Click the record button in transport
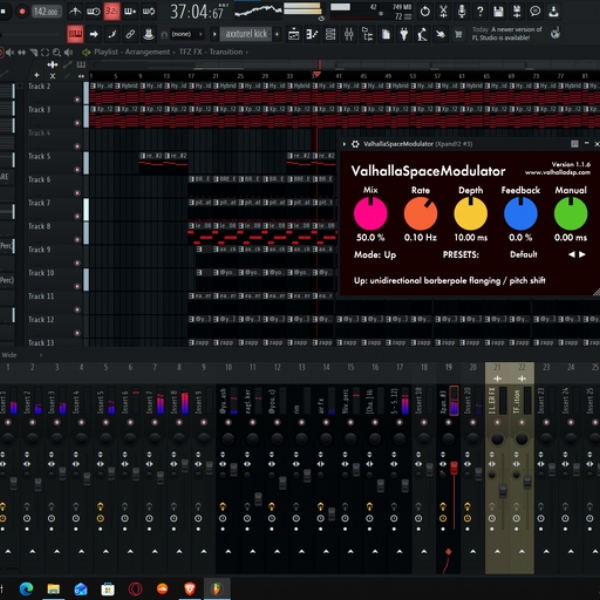This screenshot has height=600, width=600. tap(22, 11)
